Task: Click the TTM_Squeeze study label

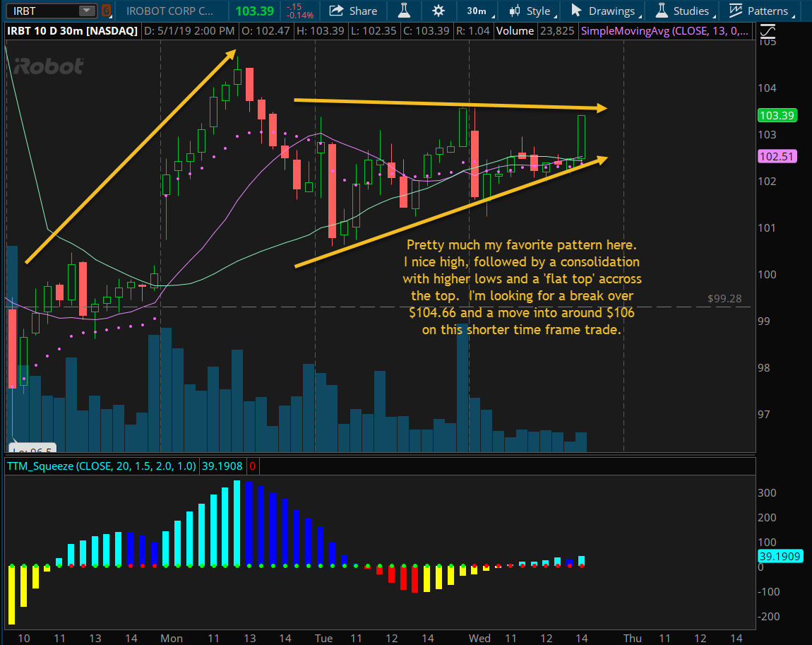Action: click(x=101, y=466)
